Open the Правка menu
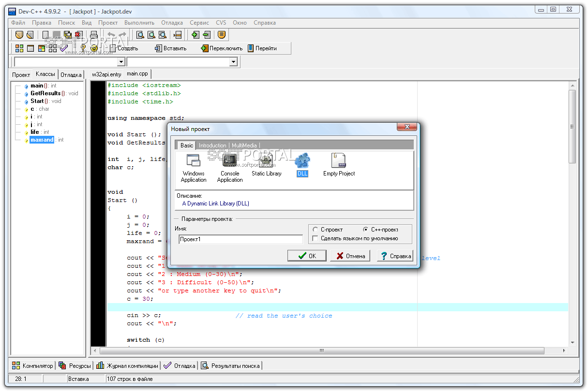This screenshot has width=588, height=392. (x=42, y=23)
